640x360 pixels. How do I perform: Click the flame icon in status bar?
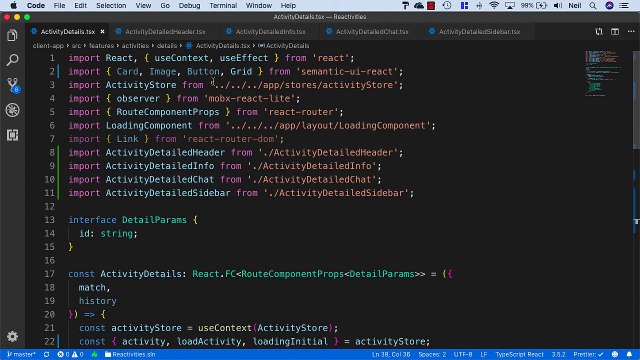point(94,354)
